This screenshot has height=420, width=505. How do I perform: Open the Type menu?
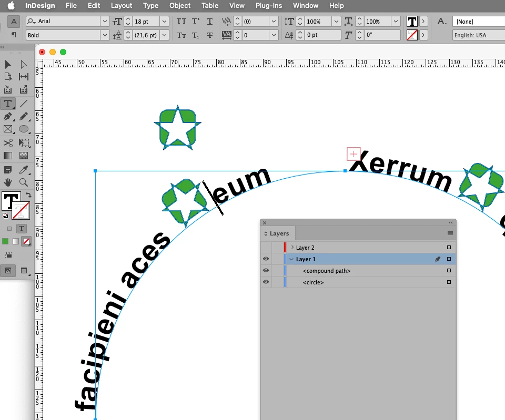click(x=151, y=5)
